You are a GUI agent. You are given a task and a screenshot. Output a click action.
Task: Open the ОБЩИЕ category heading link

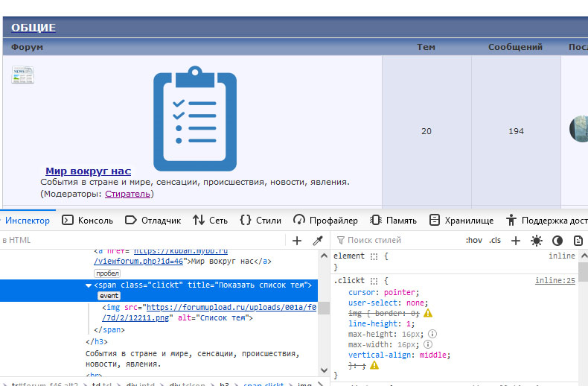(x=33, y=28)
